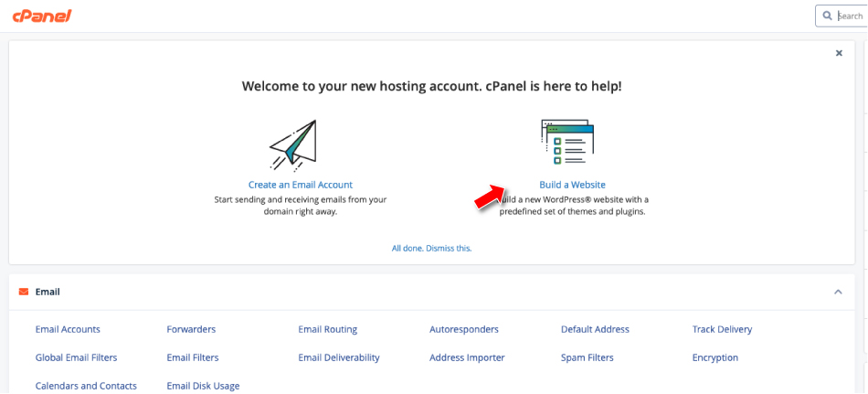The height and width of the screenshot is (394, 868).
Task: Go to Email Routing
Action: coord(327,329)
